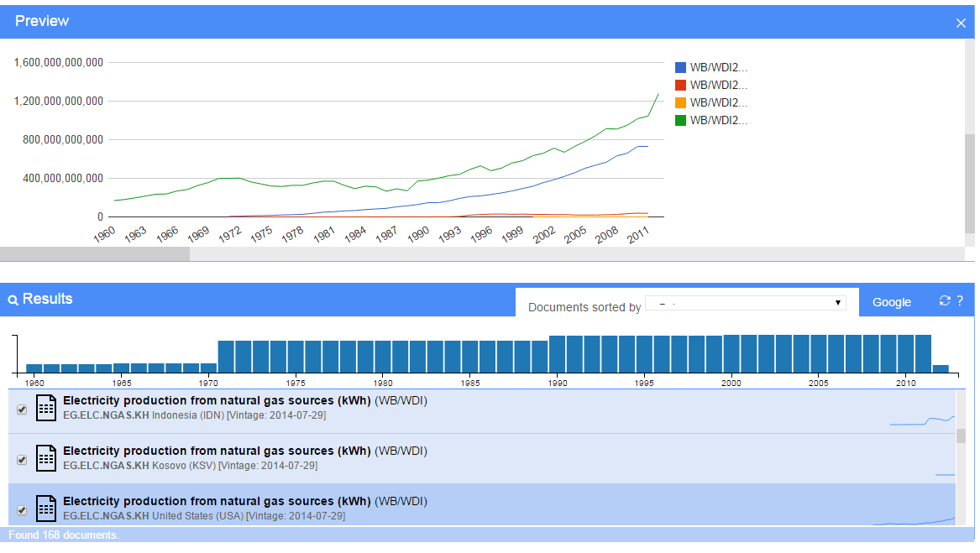Open Indonesia electricity production result title
980x553 pixels.
(217, 401)
